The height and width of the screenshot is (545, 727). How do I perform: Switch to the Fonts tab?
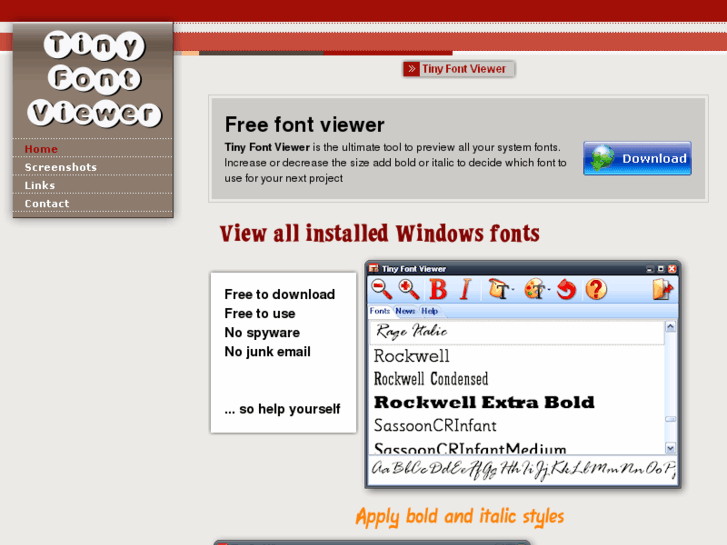click(380, 311)
